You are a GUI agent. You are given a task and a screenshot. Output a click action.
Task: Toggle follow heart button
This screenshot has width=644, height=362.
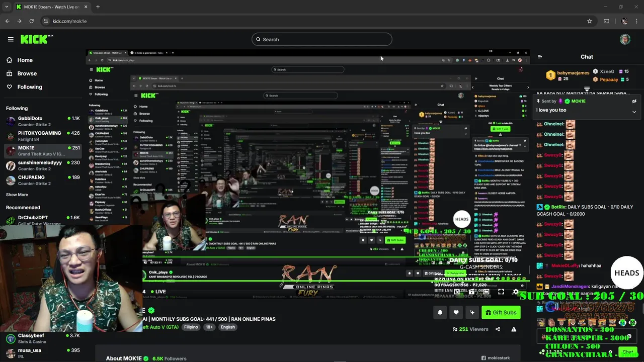pos(456,312)
